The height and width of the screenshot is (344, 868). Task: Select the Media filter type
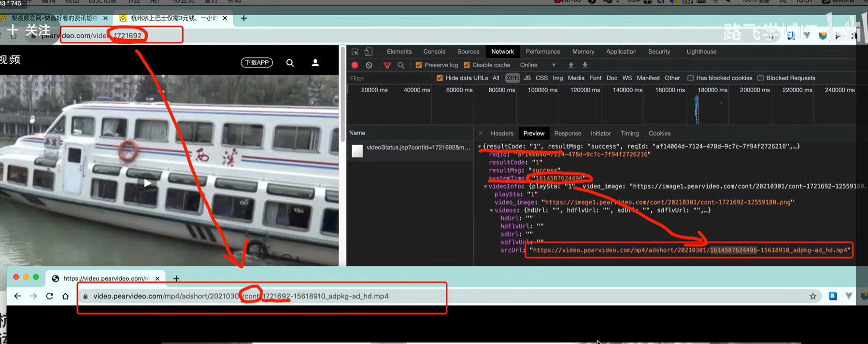click(576, 78)
